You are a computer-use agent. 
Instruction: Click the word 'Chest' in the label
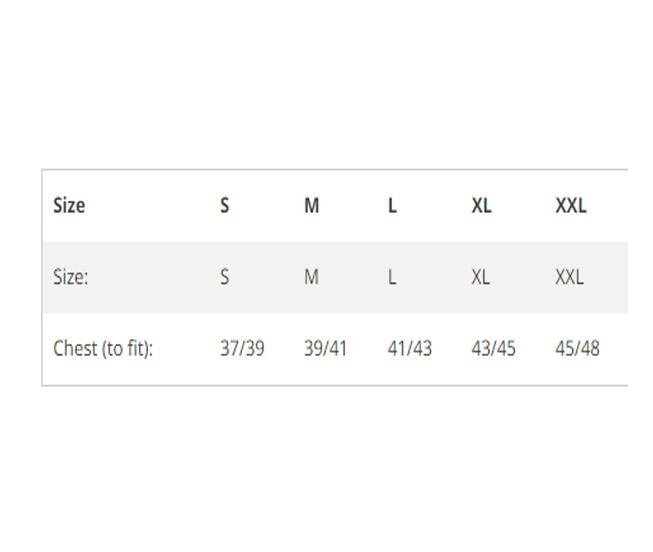75,348
